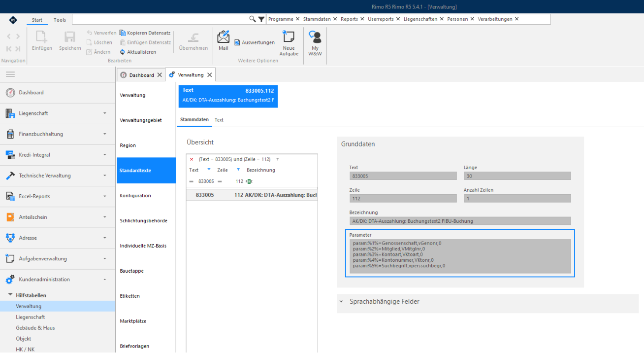Create a Neue Aufgabe task

tap(289, 43)
